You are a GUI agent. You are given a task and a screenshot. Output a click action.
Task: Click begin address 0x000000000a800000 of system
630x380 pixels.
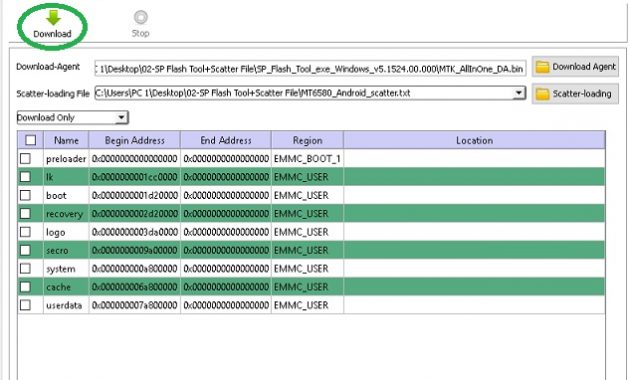pyautogui.click(x=135, y=268)
